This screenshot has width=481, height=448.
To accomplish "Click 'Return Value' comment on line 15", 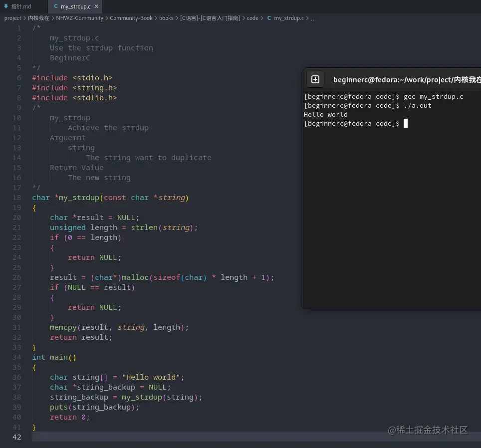I will coord(77,168).
